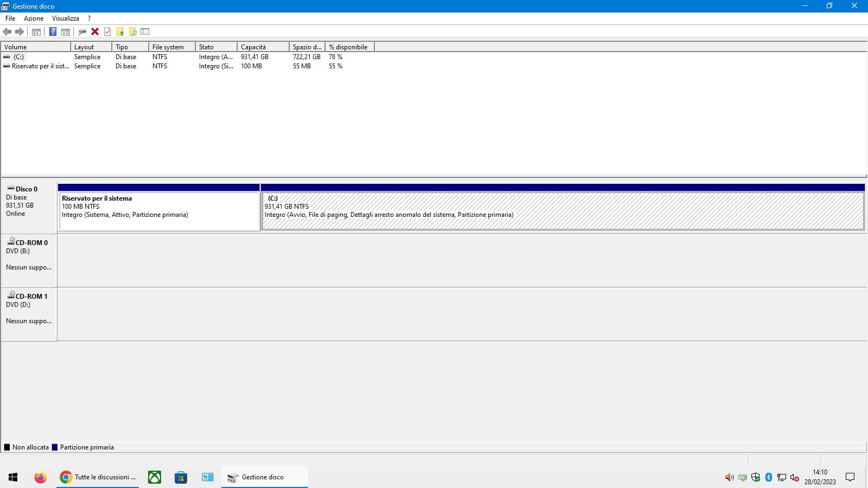Click the % disponibile column header
This screenshot has height=488, width=868.
pyautogui.click(x=350, y=47)
